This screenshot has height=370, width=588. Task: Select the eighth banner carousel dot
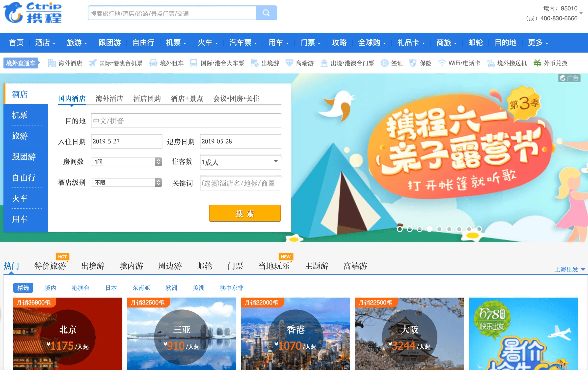point(469,229)
